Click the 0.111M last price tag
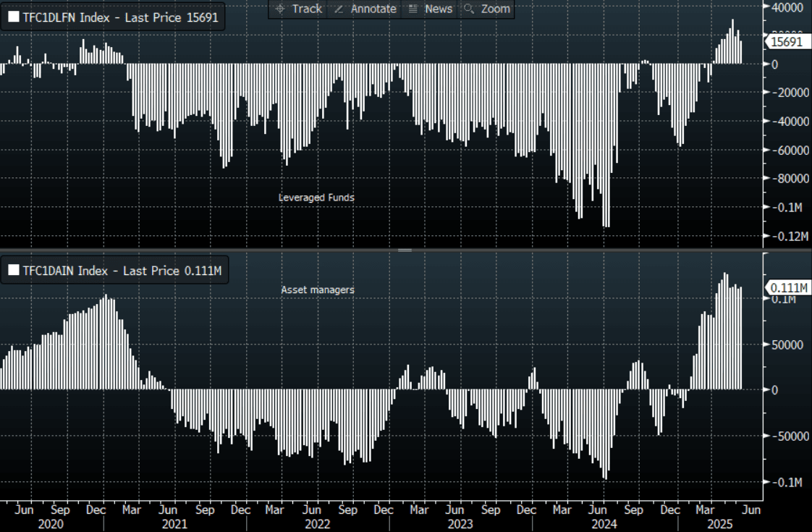This screenshot has width=812, height=532. click(786, 288)
